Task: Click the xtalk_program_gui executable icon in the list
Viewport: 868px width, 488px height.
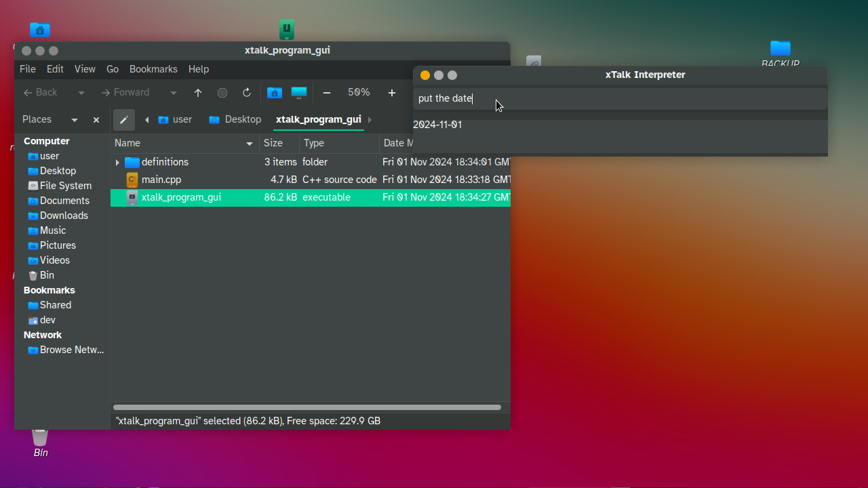Action: pos(132,197)
